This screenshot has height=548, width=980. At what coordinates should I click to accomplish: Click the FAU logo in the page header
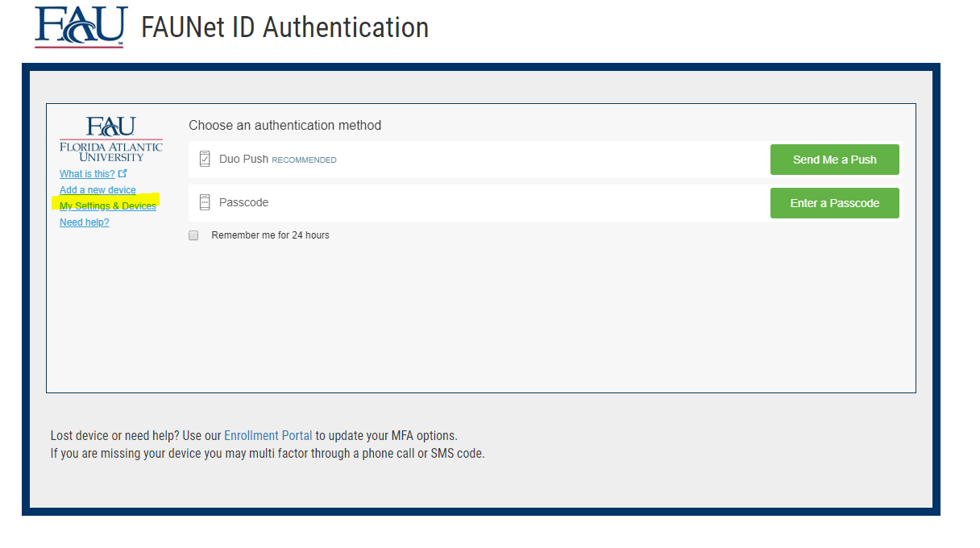[80, 26]
